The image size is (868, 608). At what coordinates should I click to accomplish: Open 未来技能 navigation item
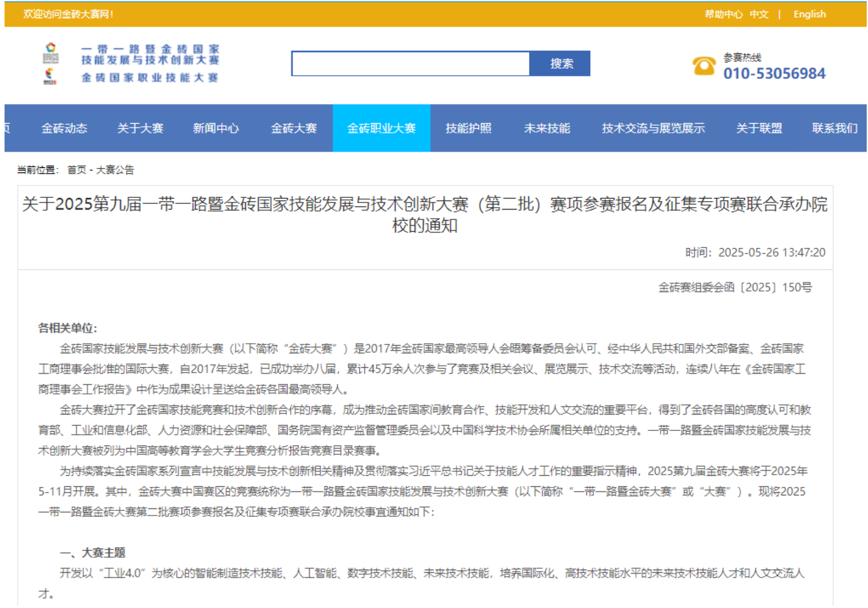547,128
